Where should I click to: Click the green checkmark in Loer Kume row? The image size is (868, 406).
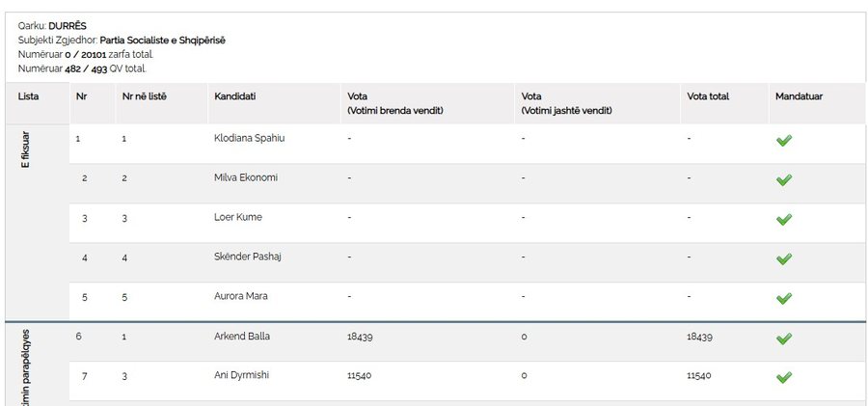coord(784,220)
